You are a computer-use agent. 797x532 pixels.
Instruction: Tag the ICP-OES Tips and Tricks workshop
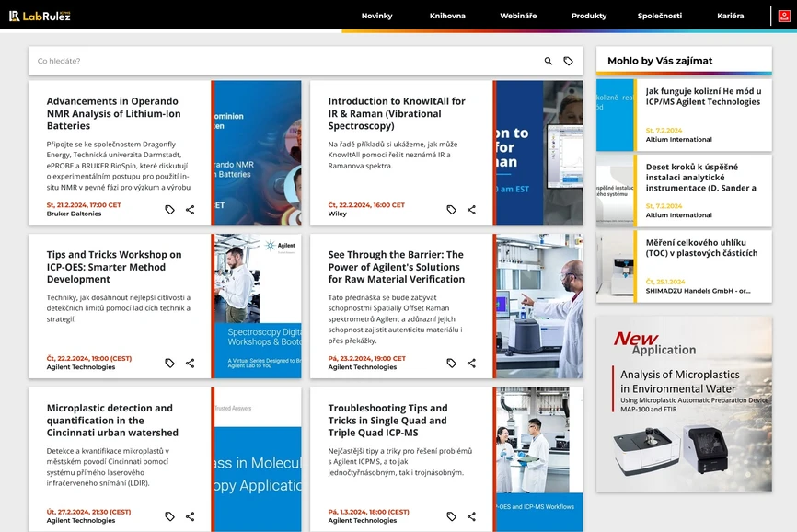[x=169, y=363]
